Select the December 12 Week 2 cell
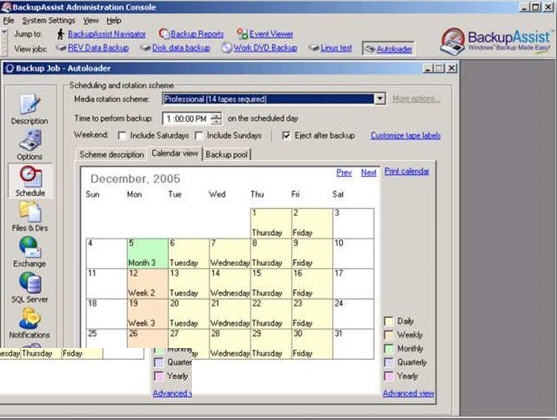The height and width of the screenshot is (420, 557). [147, 284]
